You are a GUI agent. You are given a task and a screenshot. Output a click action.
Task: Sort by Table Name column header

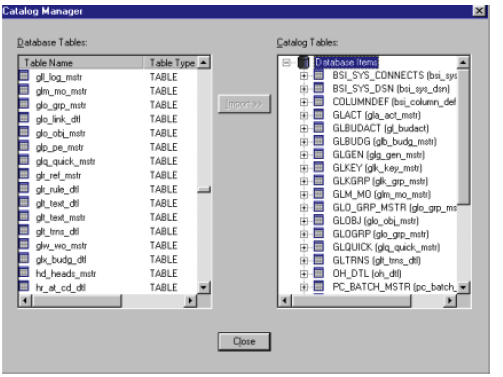click(81, 63)
